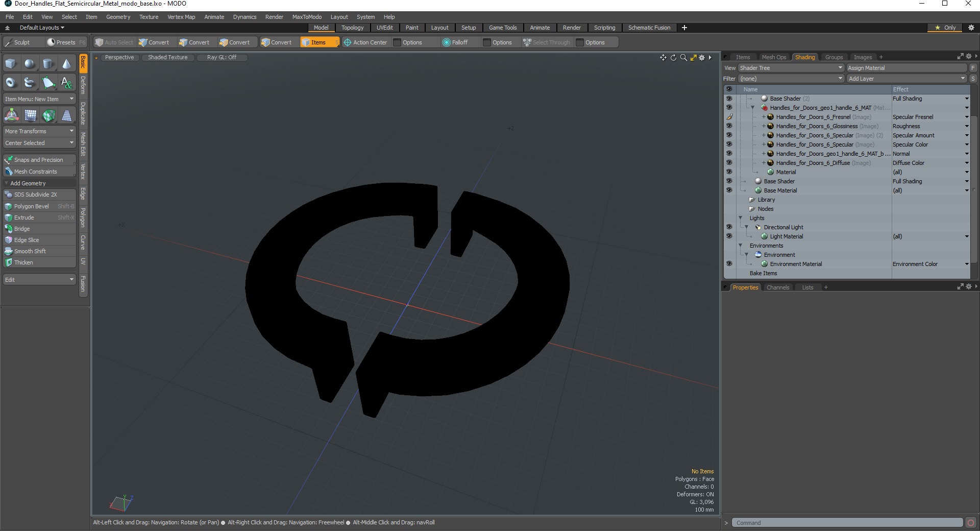Viewport: 980px width, 531px height.
Task: Click the Presets button
Action: click(66, 42)
